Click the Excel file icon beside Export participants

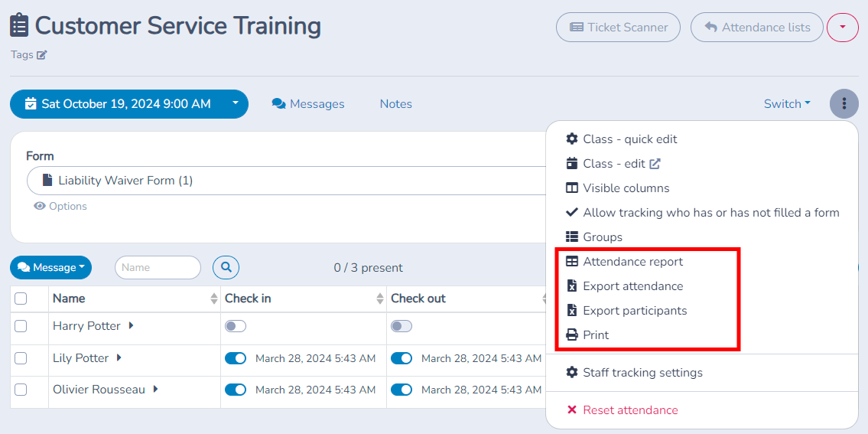572,311
